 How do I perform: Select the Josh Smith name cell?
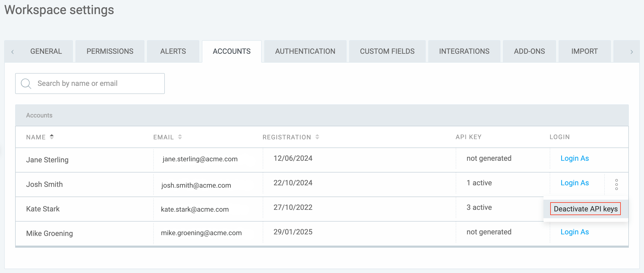click(44, 184)
